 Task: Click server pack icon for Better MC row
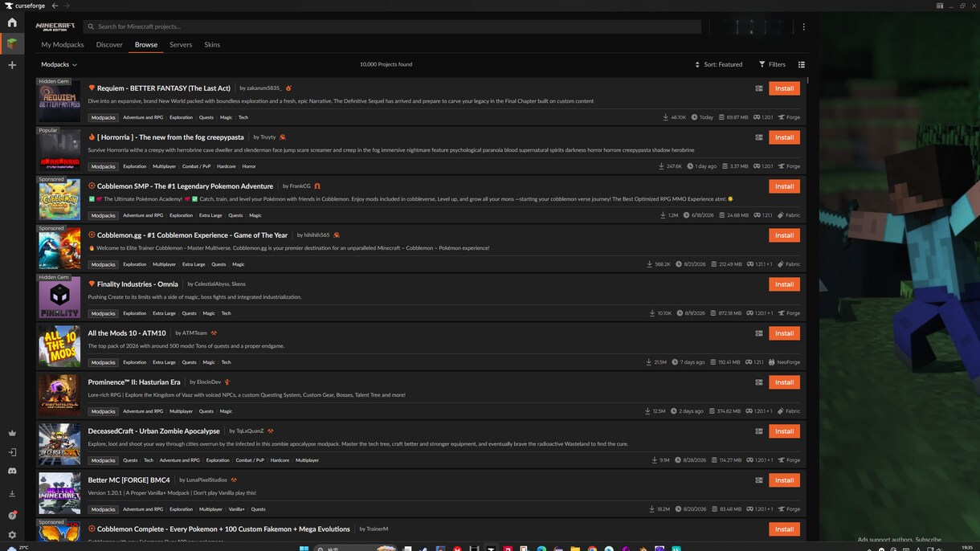758,480
